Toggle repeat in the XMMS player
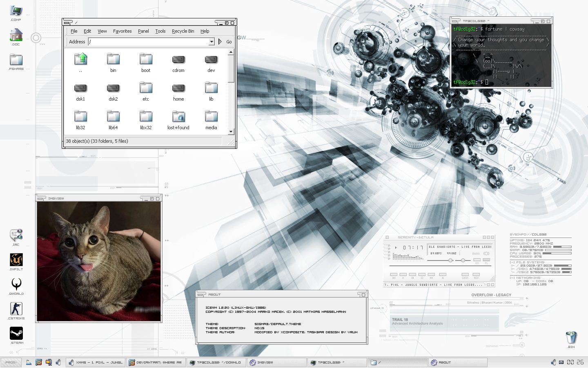 [476, 275]
